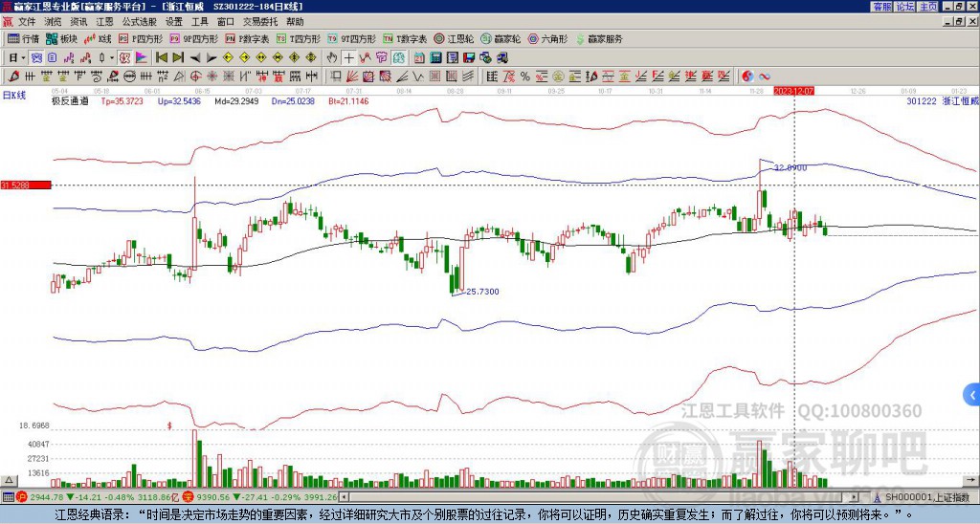
Task: Open the 行情 market quotes view
Action: click(23, 38)
